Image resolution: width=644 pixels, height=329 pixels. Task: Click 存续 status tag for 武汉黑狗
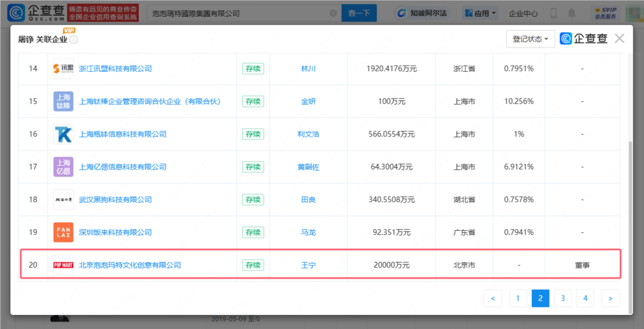[x=253, y=199]
